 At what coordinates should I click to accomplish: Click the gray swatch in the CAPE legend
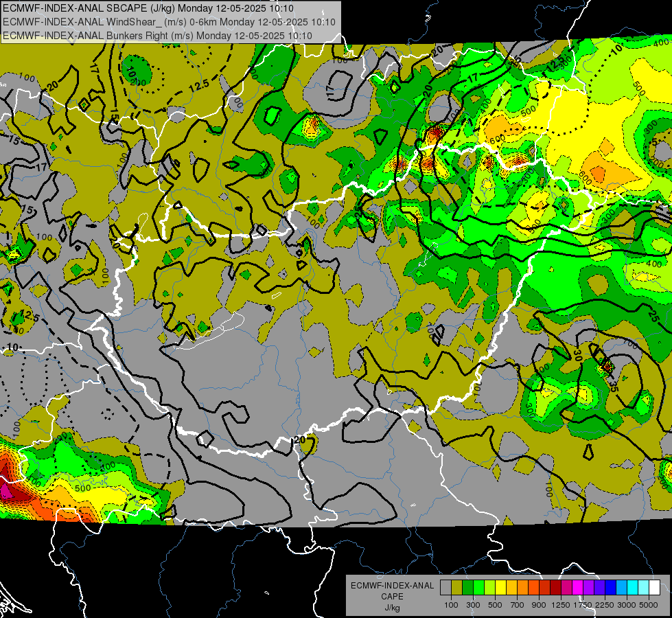pyautogui.click(x=445, y=588)
